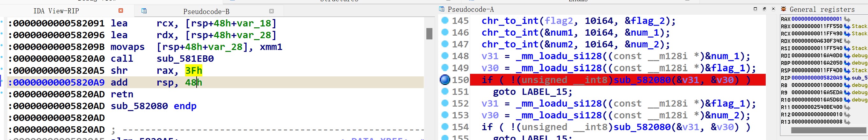Click the retn instruction at 5820AD
Screen dimensions: 868x140
coord(122,94)
